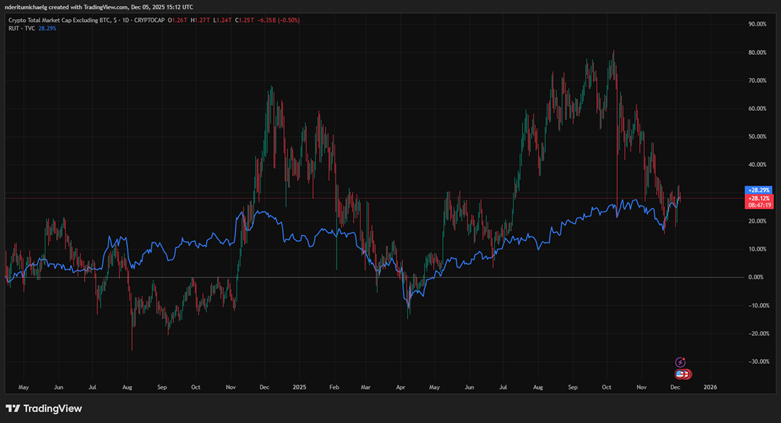This screenshot has width=781, height=423.
Task: Click the blue +28.29% price label
Action: pos(757,189)
